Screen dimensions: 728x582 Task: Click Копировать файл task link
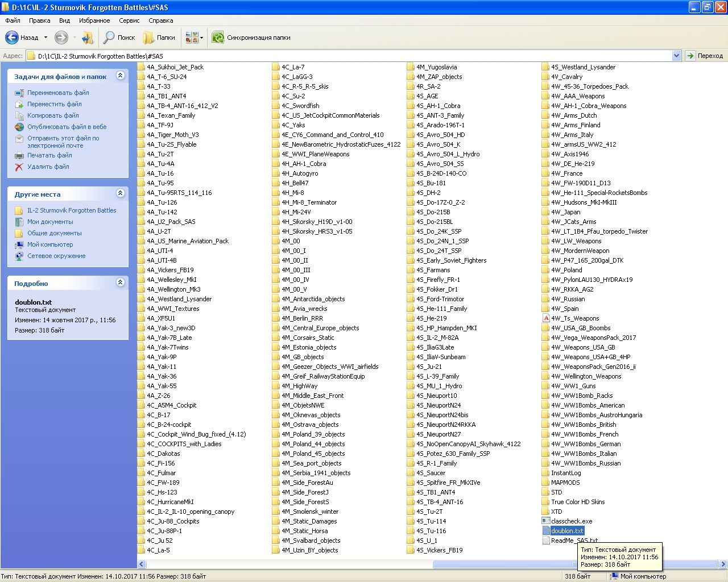pyautogui.click(x=53, y=115)
